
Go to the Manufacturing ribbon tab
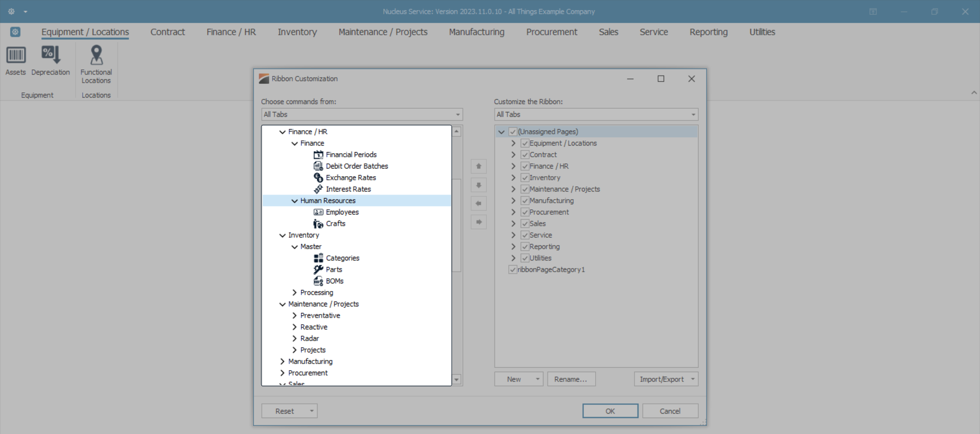[x=477, y=32]
